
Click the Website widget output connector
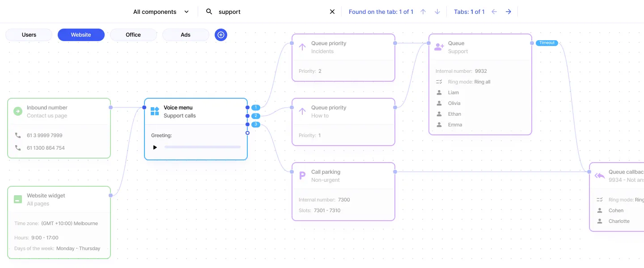(110, 195)
